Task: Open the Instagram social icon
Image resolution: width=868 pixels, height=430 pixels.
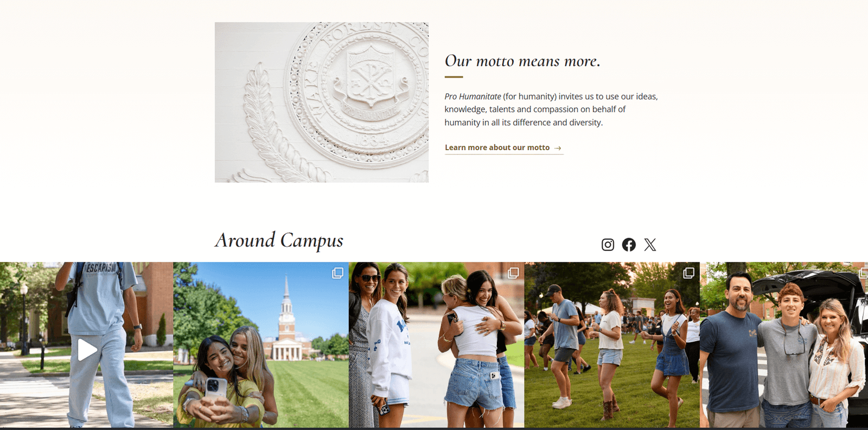Action: (x=608, y=245)
